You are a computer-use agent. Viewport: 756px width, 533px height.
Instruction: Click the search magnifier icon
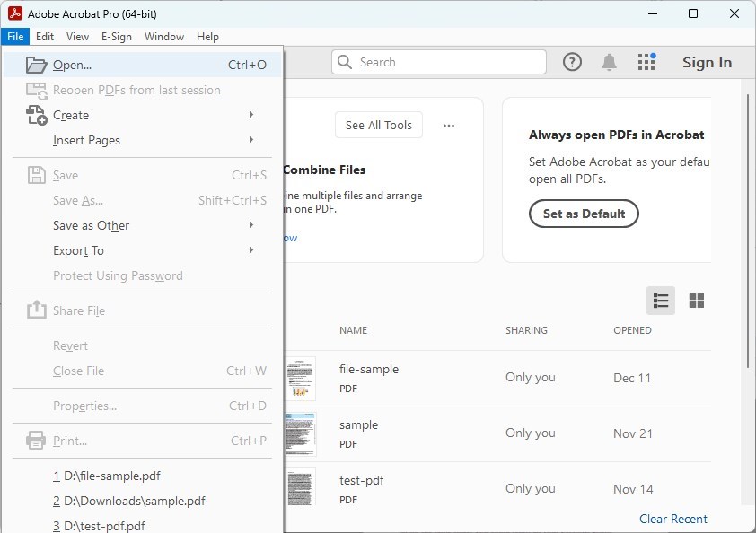pyautogui.click(x=344, y=62)
